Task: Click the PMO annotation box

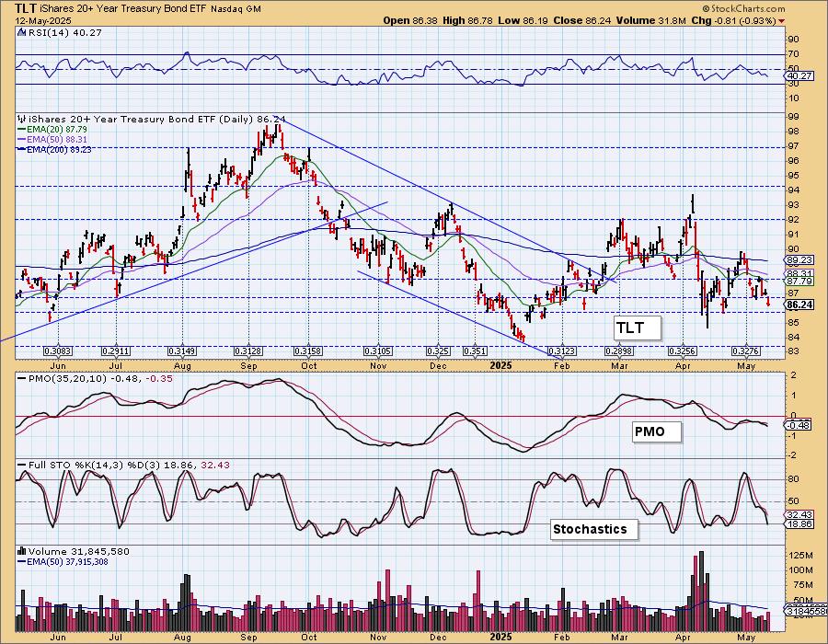Action: coord(656,431)
